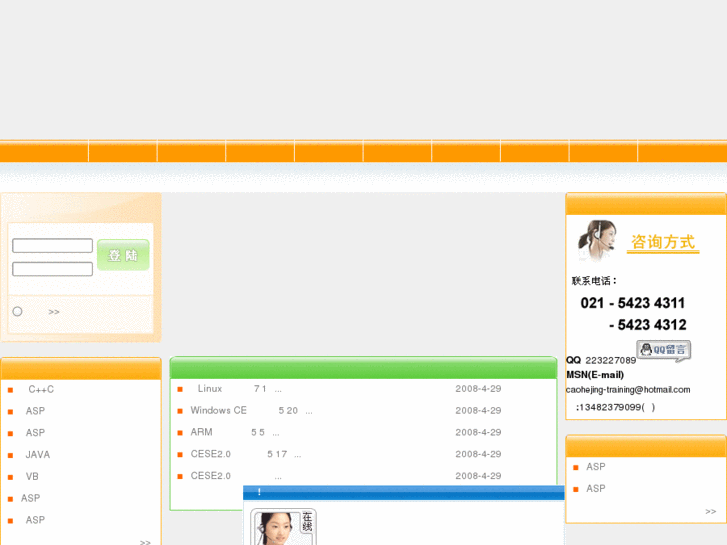Viewport: 727px width, 545px height.
Task: Focus the upper login input field
Action: (x=52, y=245)
